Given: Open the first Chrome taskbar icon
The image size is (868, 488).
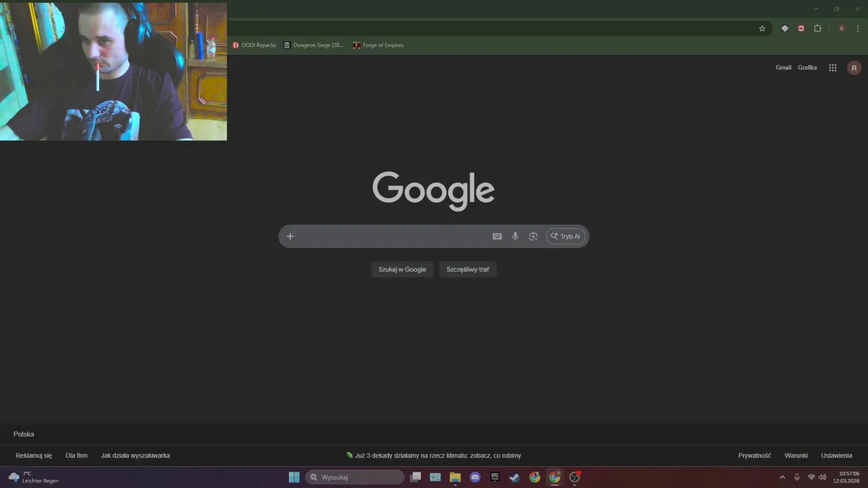Looking at the screenshot, I should (x=535, y=477).
